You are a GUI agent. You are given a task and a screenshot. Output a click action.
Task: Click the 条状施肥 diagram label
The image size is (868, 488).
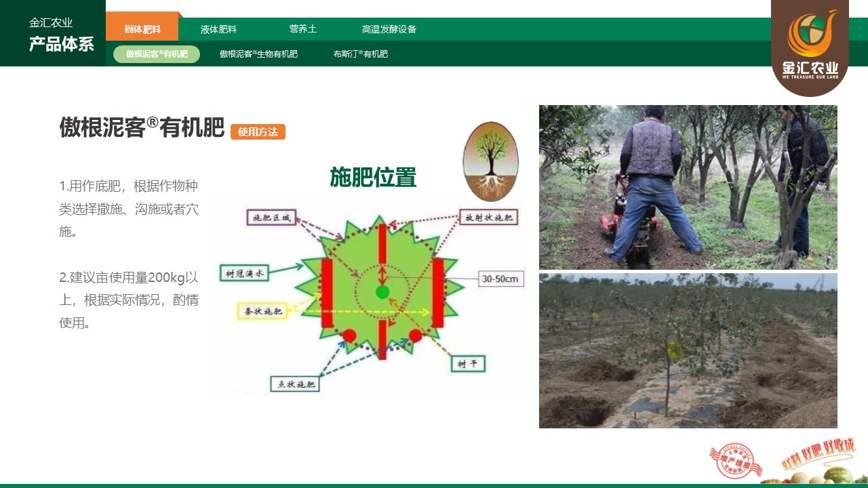tap(263, 311)
